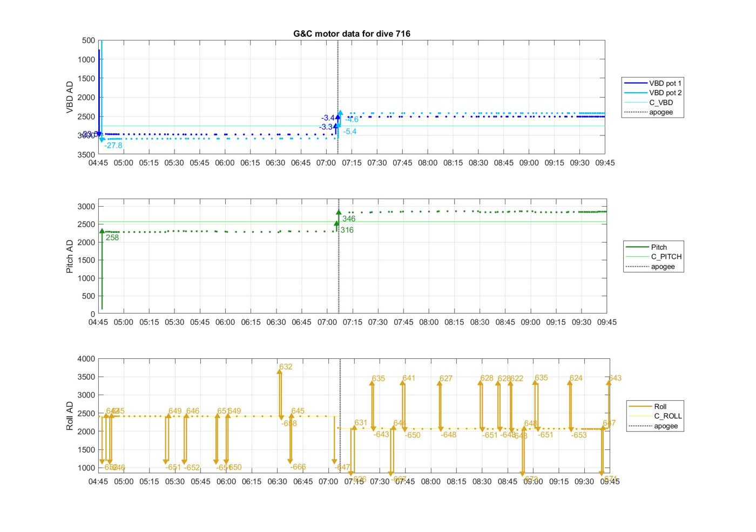Click the '-3.3' VBD move label
The width and height of the screenshot is (756, 532).
[326, 127]
